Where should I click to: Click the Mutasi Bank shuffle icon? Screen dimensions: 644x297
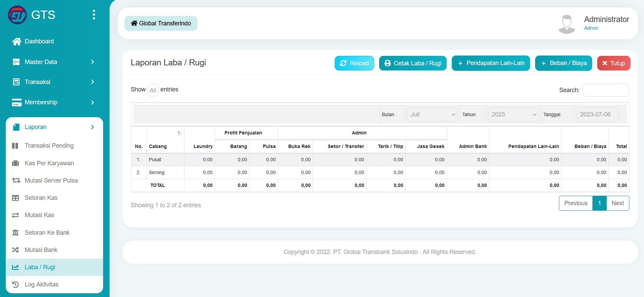click(15, 250)
